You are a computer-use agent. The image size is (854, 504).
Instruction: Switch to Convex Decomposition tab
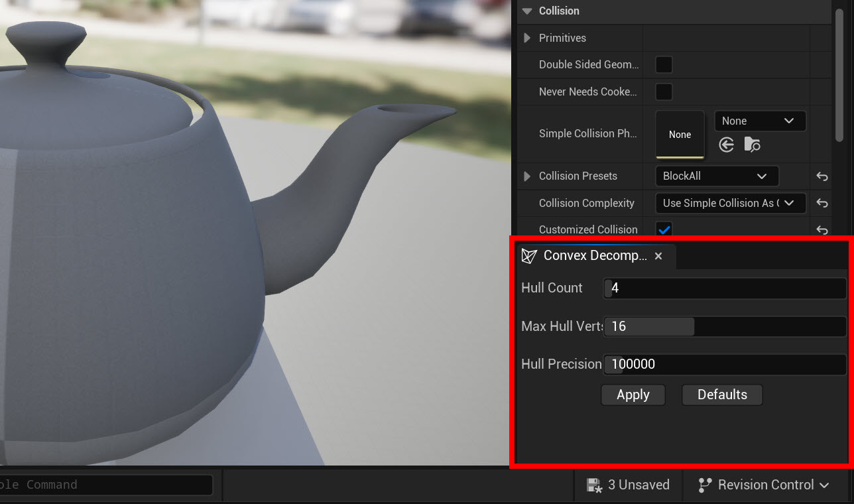point(595,256)
